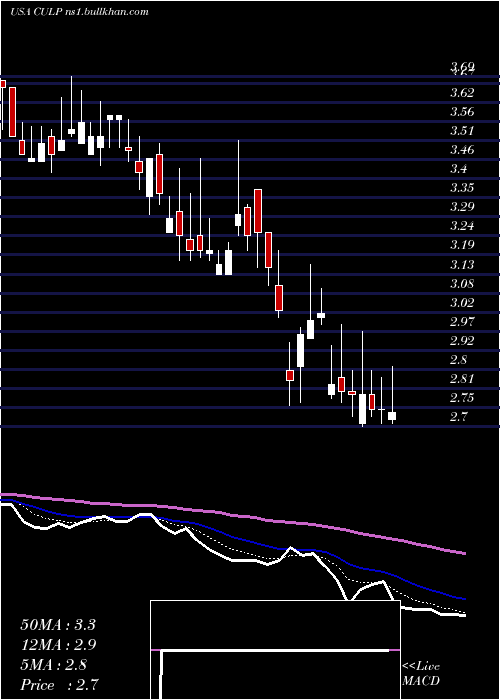Select the 2.7 price axis label
Image resolution: width=500 pixels, height=700 pixels.
click(x=459, y=417)
